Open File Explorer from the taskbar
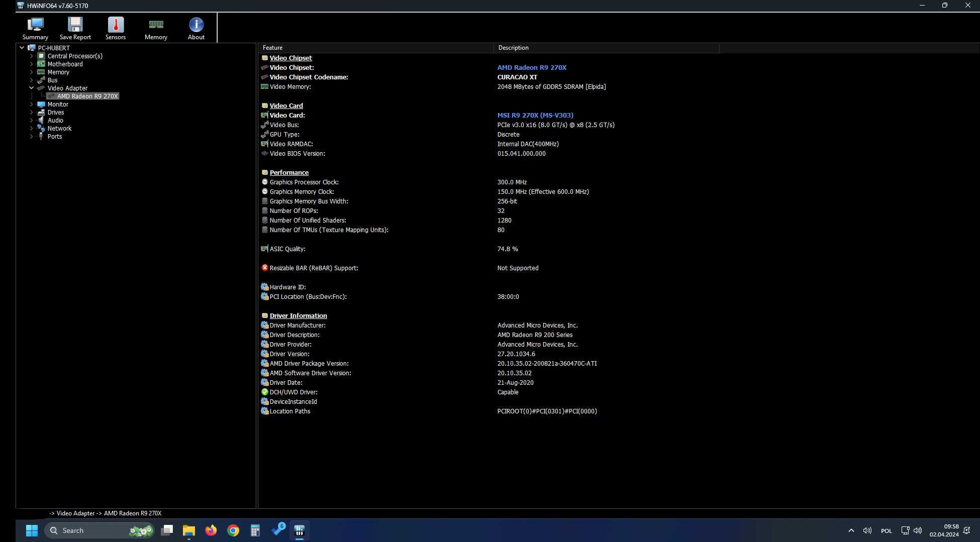The height and width of the screenshot is (542, 980). [x=189, y=530]
